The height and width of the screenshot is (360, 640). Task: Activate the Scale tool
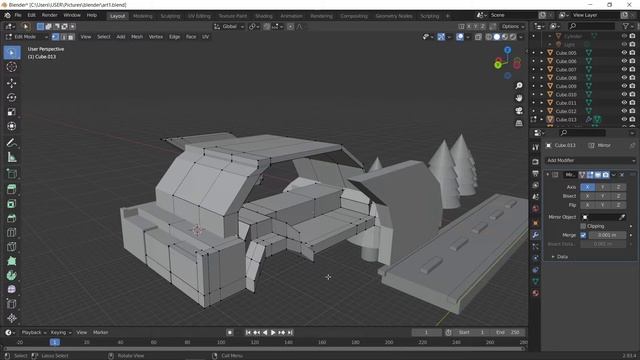click(x=11, y=112)
